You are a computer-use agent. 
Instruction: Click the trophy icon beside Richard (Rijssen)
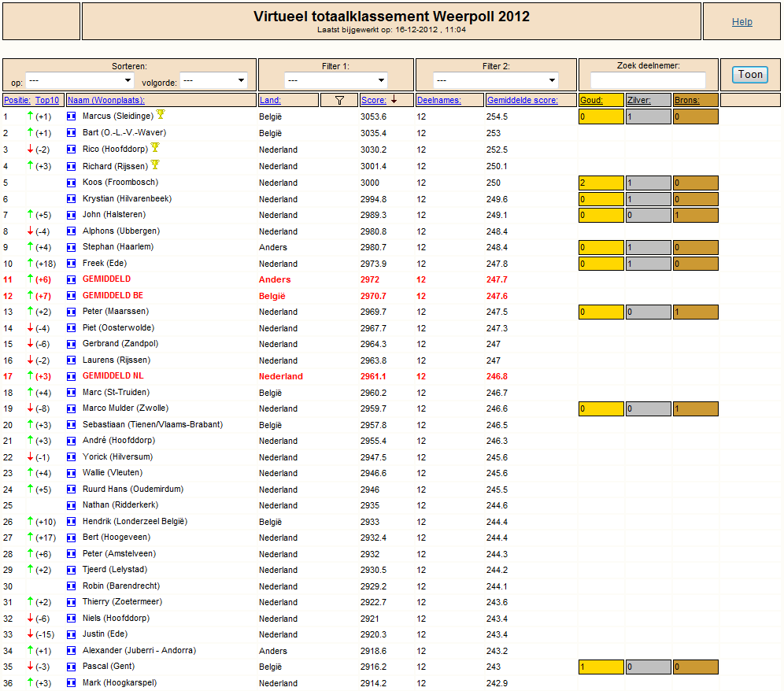coord(155,164)
